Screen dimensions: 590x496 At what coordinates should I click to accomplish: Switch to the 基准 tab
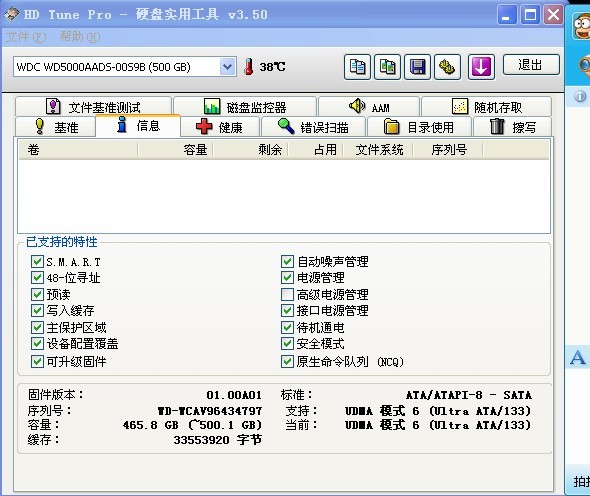click(55, 127)
